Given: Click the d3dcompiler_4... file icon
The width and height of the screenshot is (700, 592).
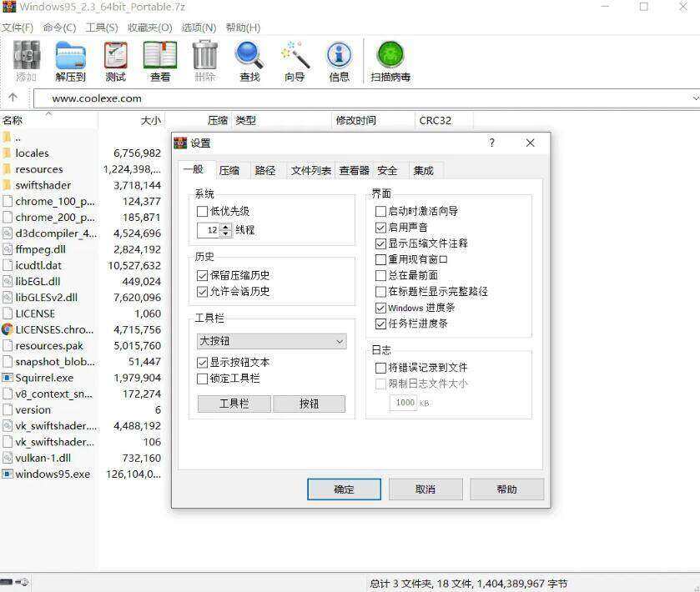Looking at the screenshot, I should coord(8,233).
